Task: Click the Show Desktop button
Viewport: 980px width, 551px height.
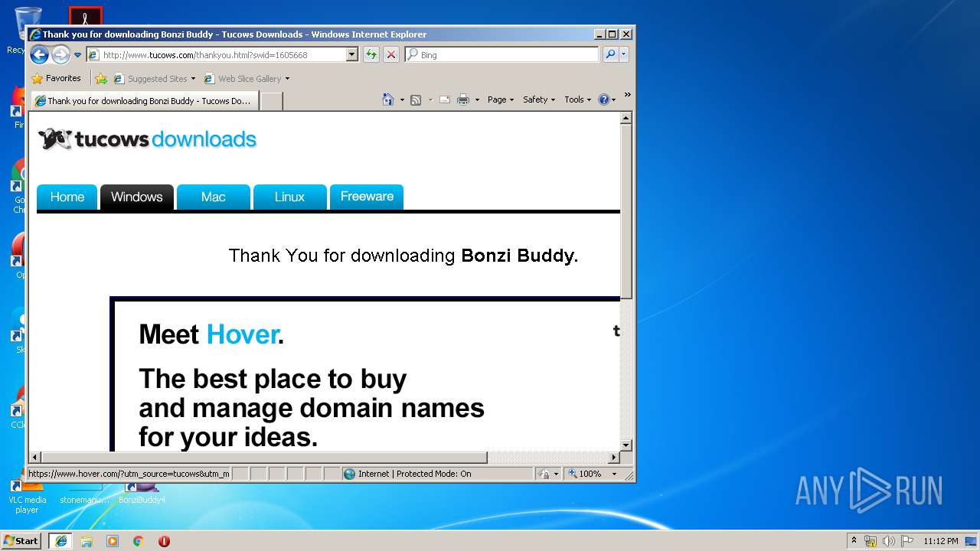Action: 972,541
